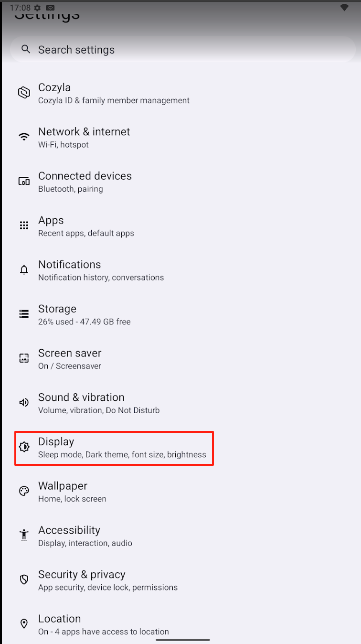Tap the Accessibility person icon
The image size is (361, 644).
click(24, 536)
